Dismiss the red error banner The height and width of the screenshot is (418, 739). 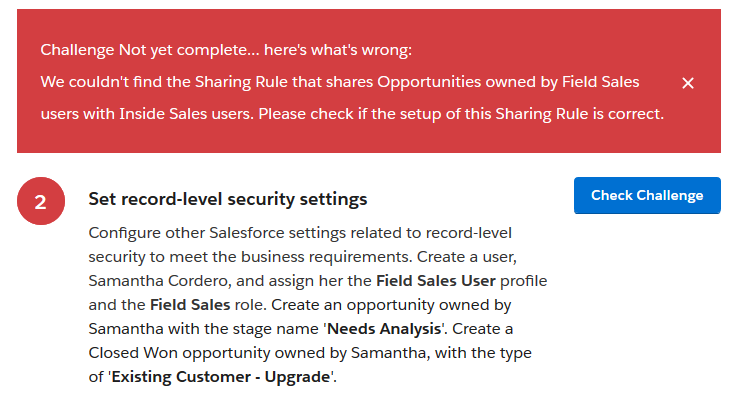point(688,83)
